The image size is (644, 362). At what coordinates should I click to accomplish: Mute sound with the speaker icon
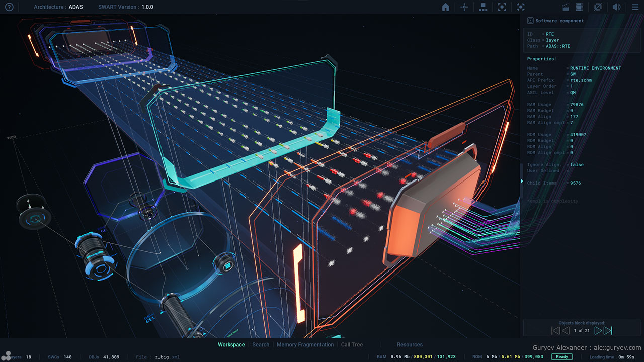tap(616, 7)
